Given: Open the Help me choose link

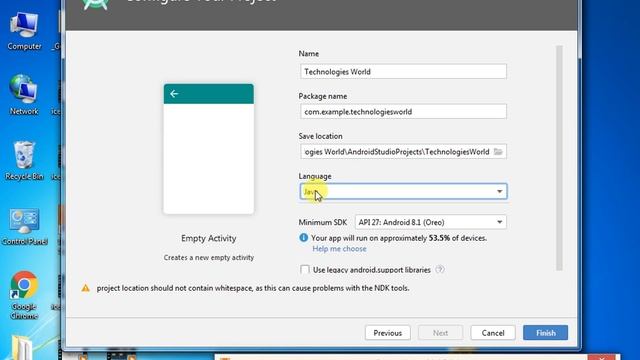Looking at the screenshot, I should [x=339, y=249].
